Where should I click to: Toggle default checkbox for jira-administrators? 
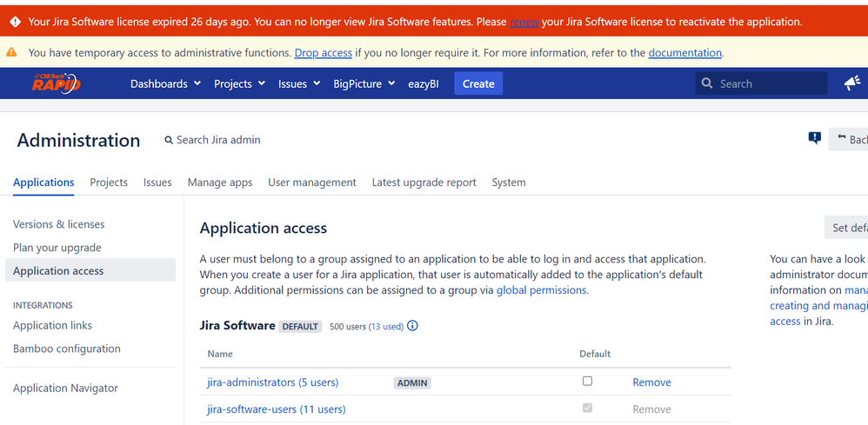point(587,382)
